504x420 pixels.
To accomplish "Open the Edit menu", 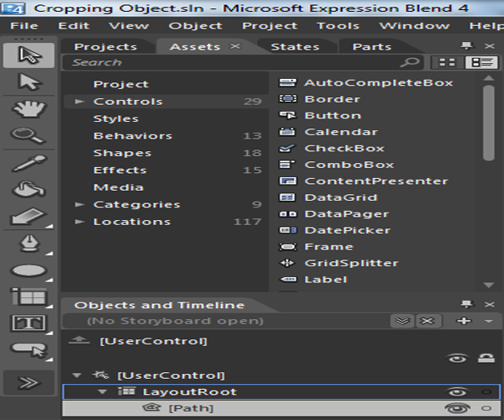I will point(74,26).
